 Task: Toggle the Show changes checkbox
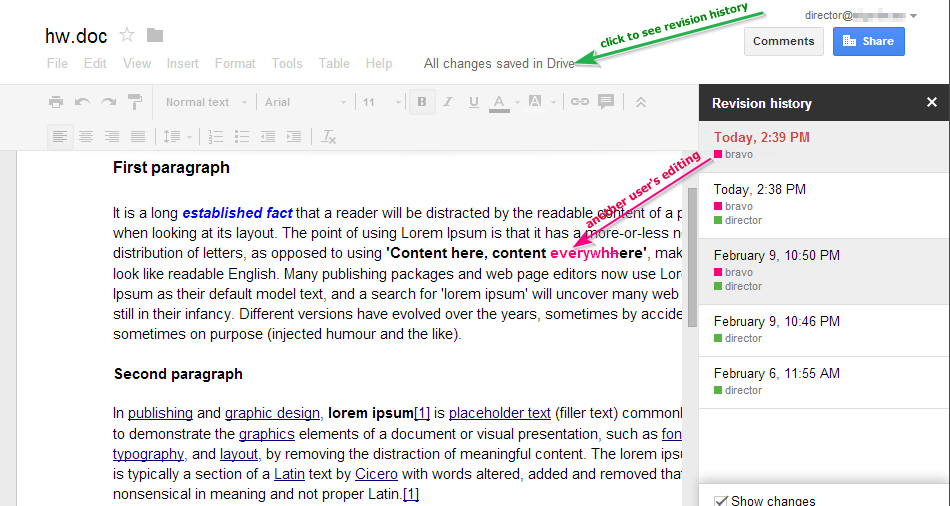pos(720,501)
